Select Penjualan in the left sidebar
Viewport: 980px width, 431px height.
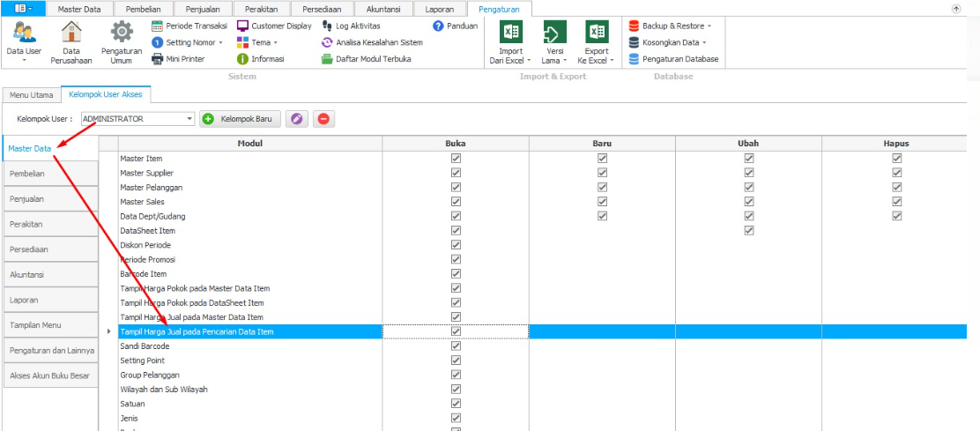point(49,199)
